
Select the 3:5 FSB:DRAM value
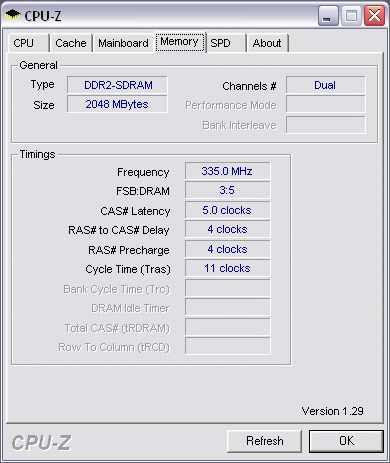click(x=228, y=190)
